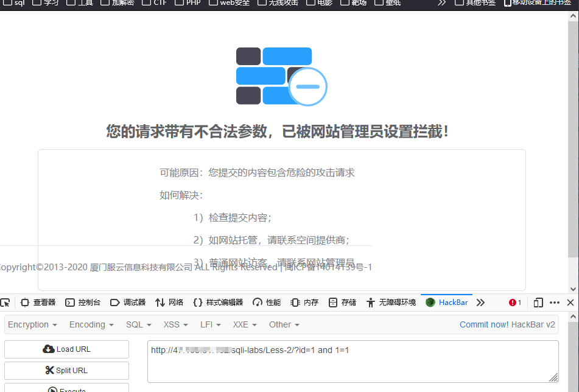
Task: Open the 存储 storage tab
Action: [342, 303]
